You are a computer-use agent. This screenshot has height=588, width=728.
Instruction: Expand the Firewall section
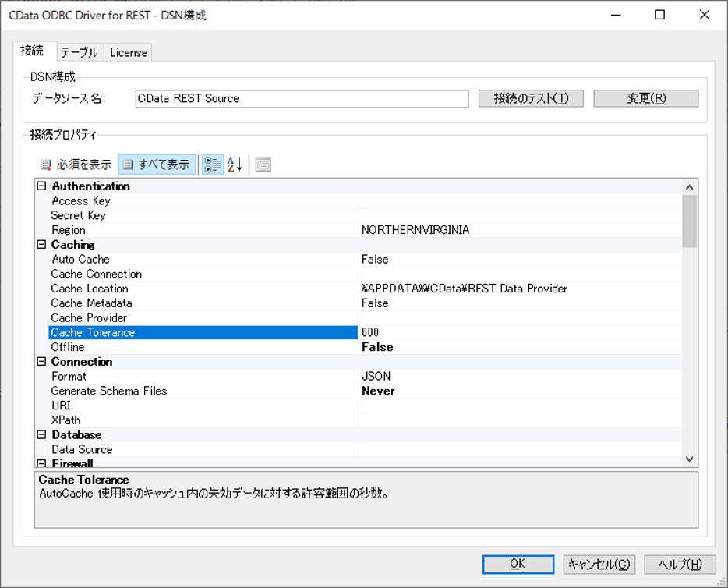pos(41,463)
